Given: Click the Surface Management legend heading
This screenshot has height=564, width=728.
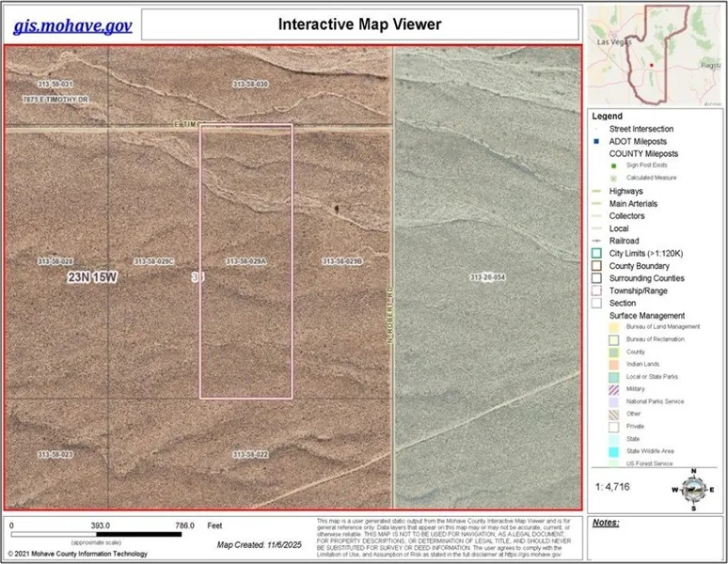Looking at the screenshot, I should click(646, 316).
